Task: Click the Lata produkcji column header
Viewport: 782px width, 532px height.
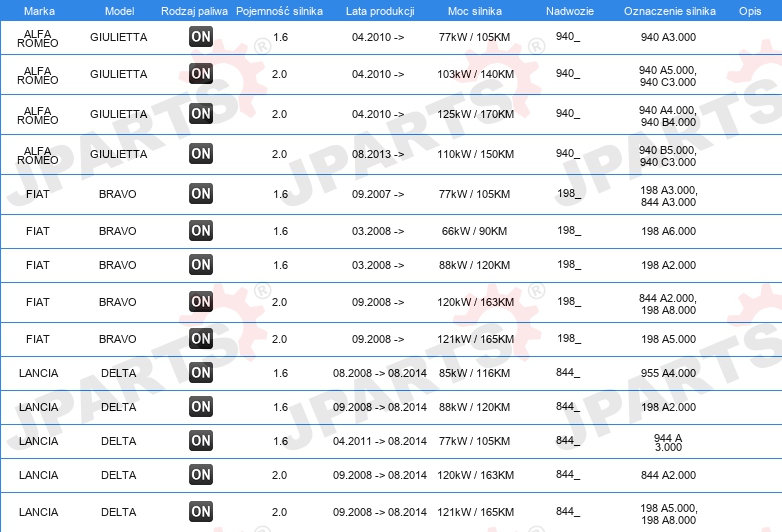Action: pyautogui.click(x=380, y=11)
